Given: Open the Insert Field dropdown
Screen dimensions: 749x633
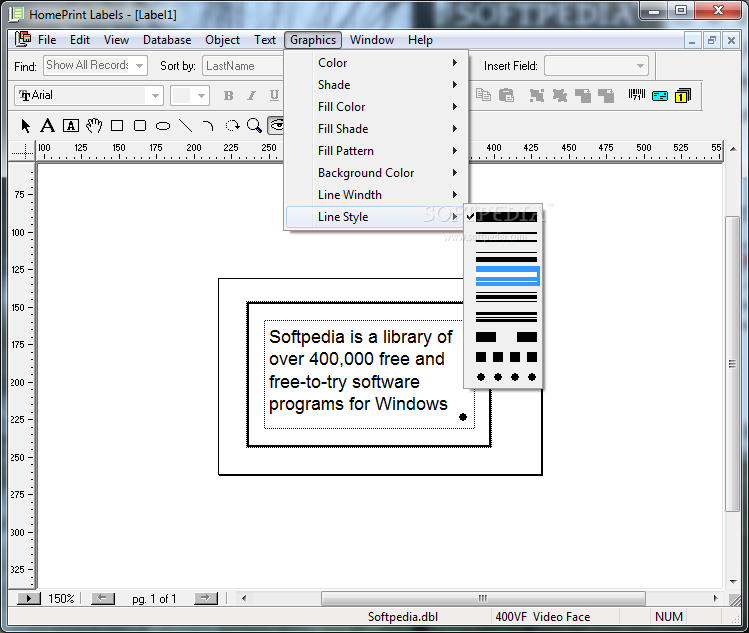Looking at the screenshot, I should pos(640,66).
